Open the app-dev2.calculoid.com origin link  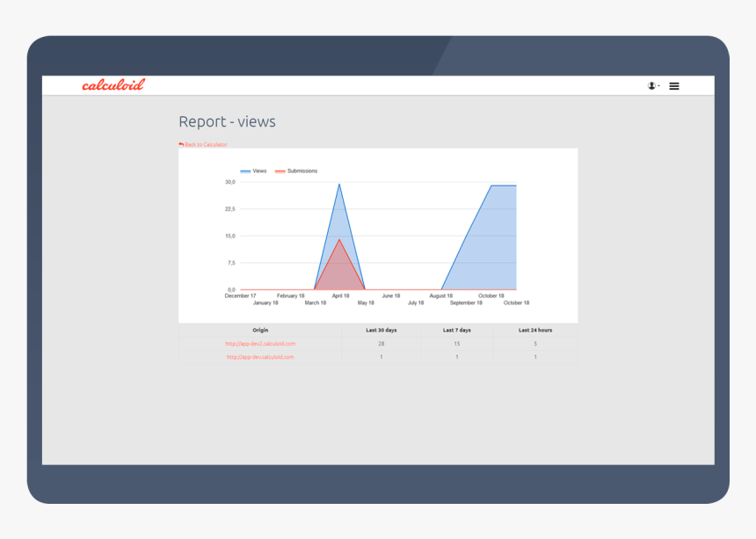(x=260, y=344)
